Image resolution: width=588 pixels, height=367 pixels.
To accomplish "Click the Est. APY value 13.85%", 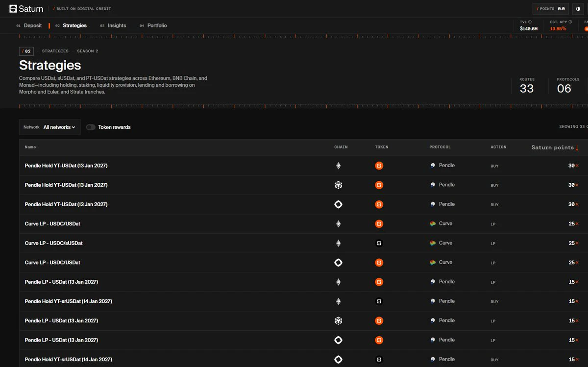I will 558,28.
